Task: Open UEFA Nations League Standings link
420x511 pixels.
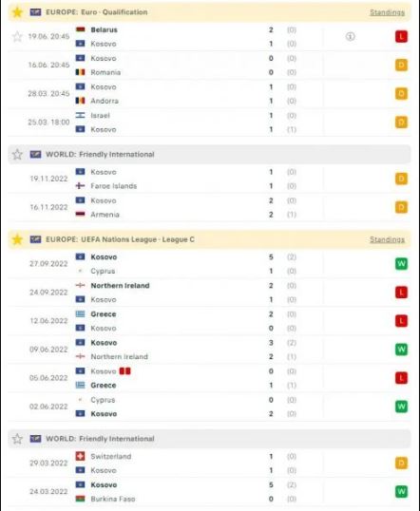Action: 387,239
